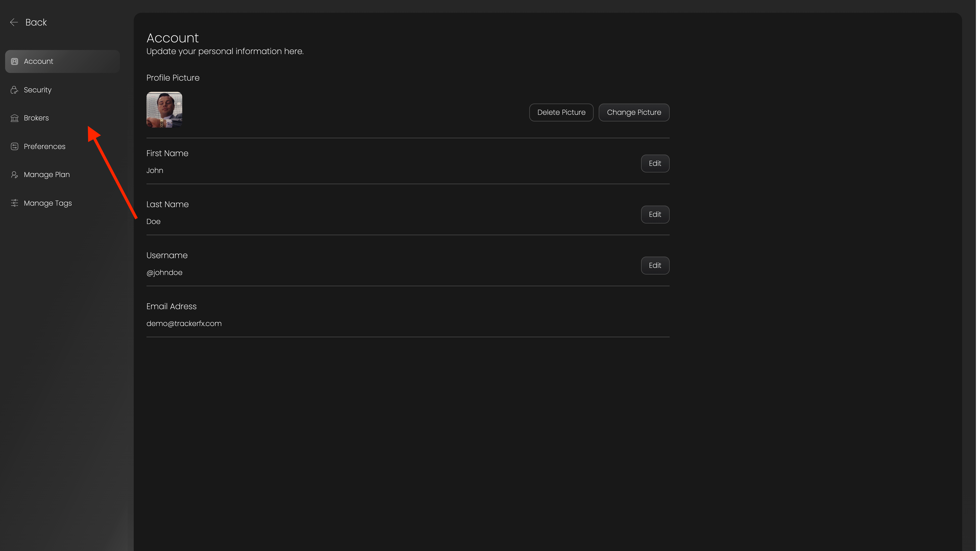The width and height of the screenshot is (980, 551).
Task: Click the Delete Picture button
Action: (x=561, y=112)
